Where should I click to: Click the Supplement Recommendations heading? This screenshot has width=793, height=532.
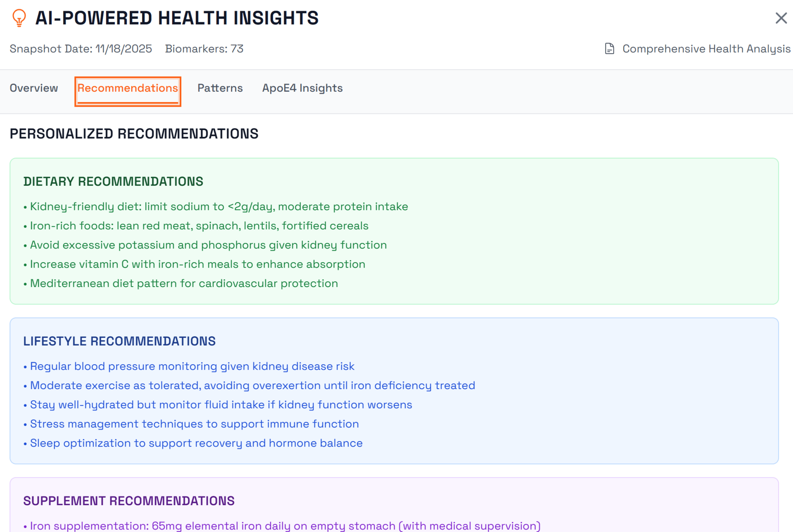coord(128,501)
